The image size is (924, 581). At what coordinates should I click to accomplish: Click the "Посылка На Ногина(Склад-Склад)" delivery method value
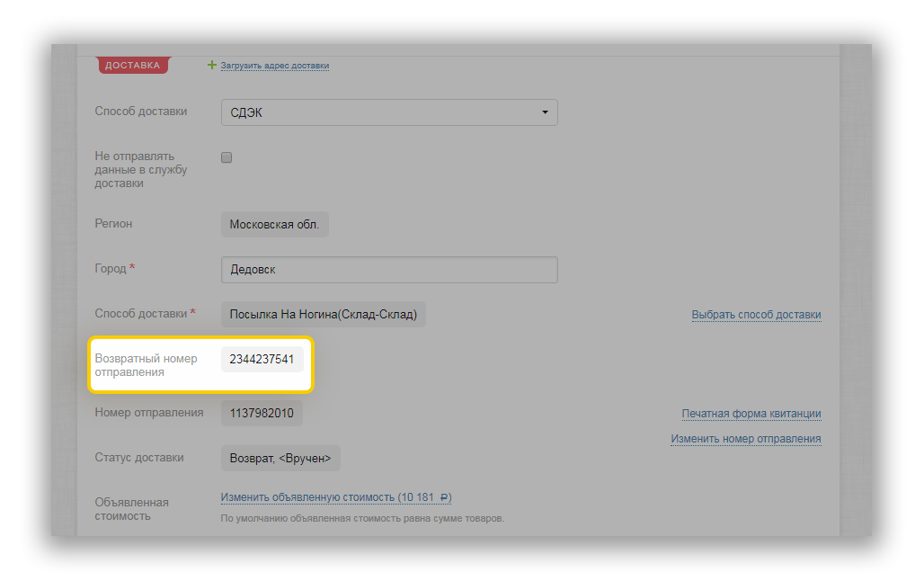point(323,315)
